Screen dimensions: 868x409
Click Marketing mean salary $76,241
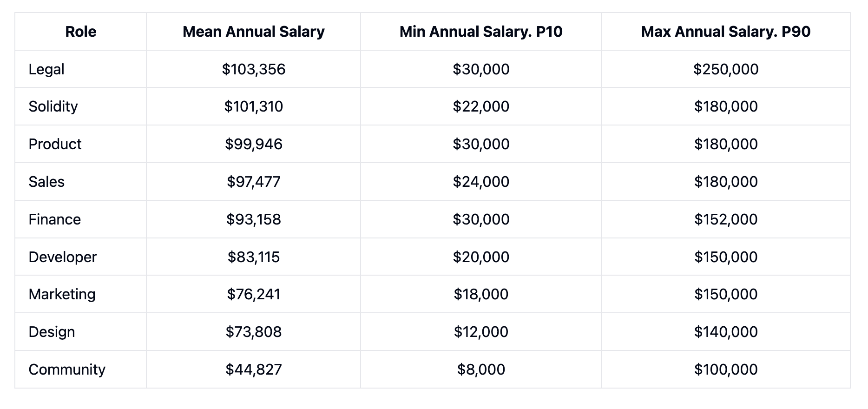click(253, 294)
